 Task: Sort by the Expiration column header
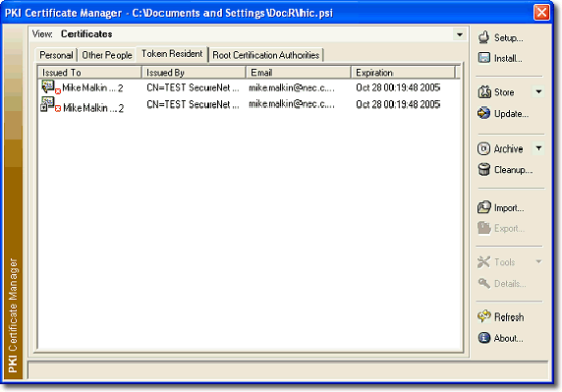point(403,73)
